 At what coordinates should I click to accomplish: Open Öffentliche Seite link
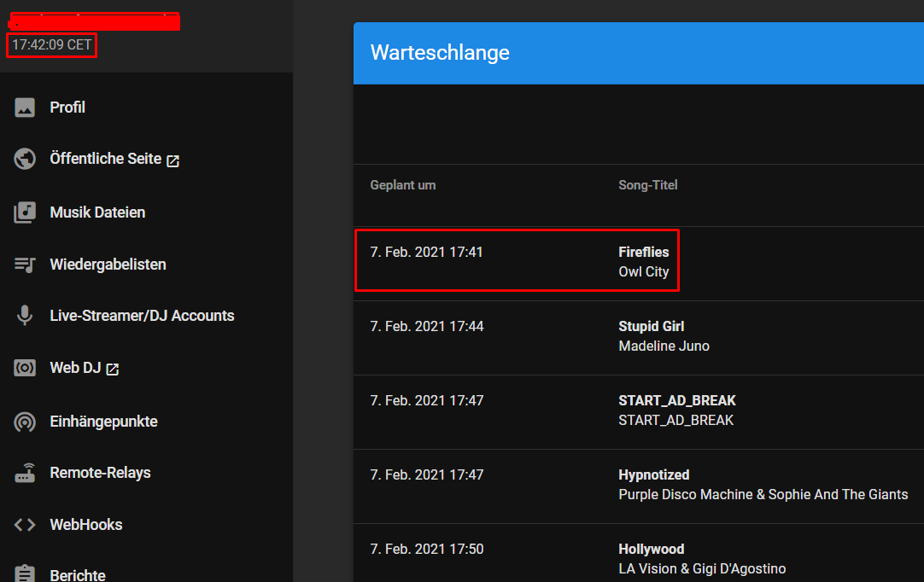click(x=106, y=159)
